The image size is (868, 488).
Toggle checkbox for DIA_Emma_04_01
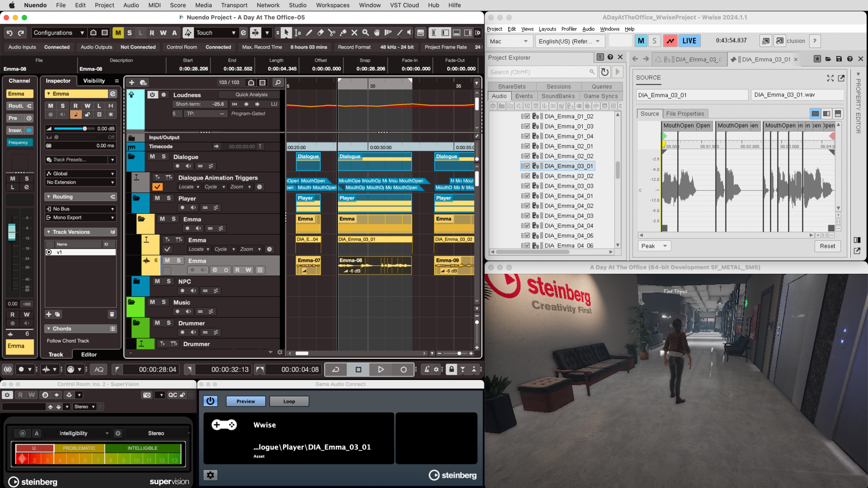pyautogui.click(x=527, y=196)
